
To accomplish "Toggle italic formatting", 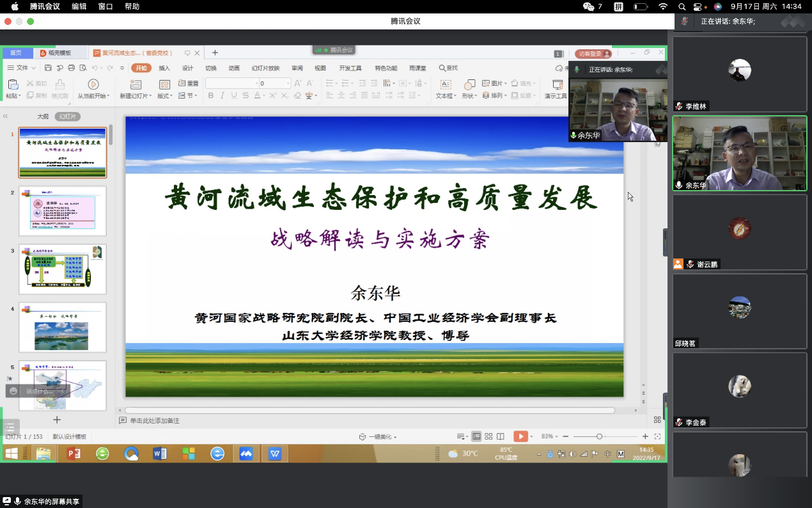I will pyautogui.click(x=222, y=96).
